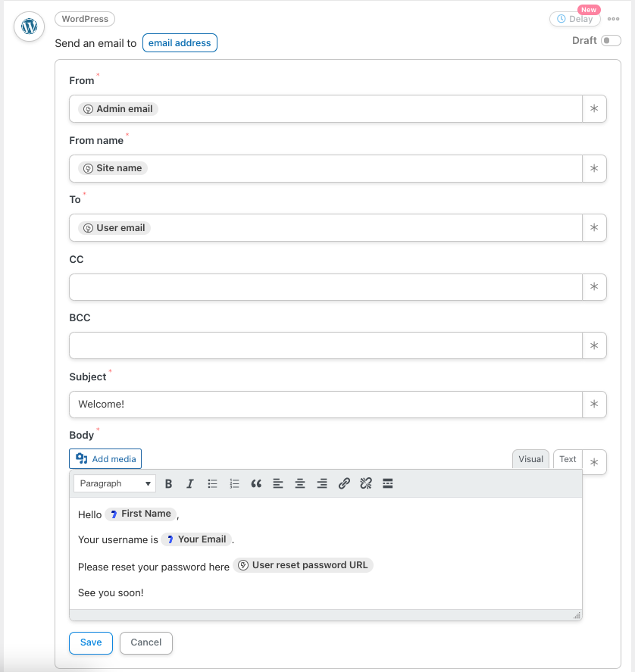This screenshot has width=635, height=672.
Task: Open token picker for To field
Action: [x=594, y=227]
